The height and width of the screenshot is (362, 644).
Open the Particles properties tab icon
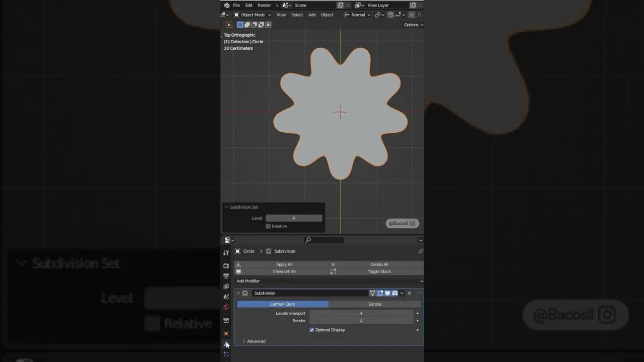click(x=226, y=354)
